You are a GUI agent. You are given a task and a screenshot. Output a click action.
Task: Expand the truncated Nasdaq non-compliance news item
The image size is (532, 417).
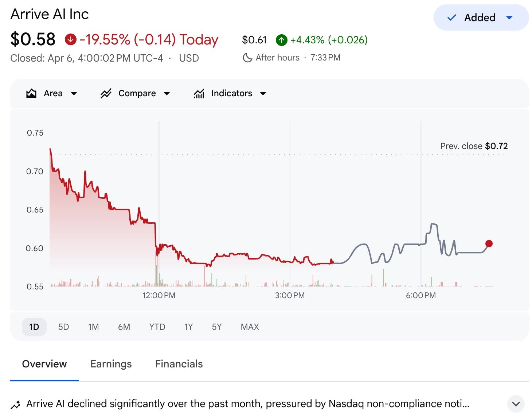pos(516,404)
